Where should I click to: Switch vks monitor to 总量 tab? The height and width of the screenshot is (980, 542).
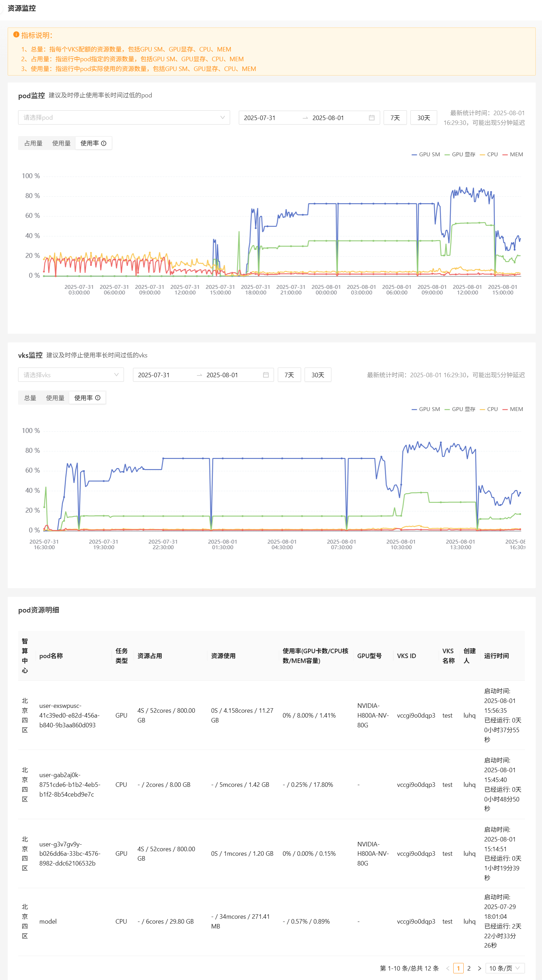click(x=30, y=398)
